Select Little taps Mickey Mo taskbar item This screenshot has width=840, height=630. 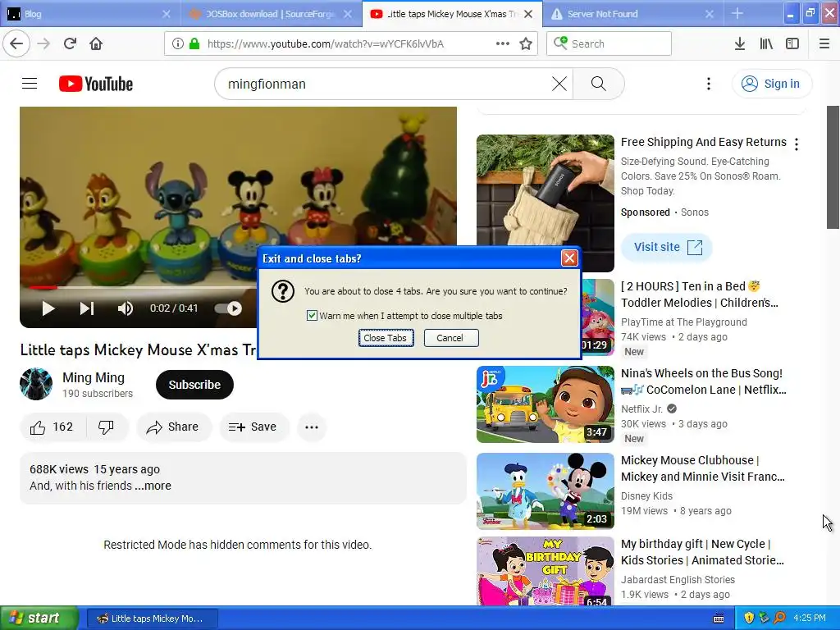(151, 619)
